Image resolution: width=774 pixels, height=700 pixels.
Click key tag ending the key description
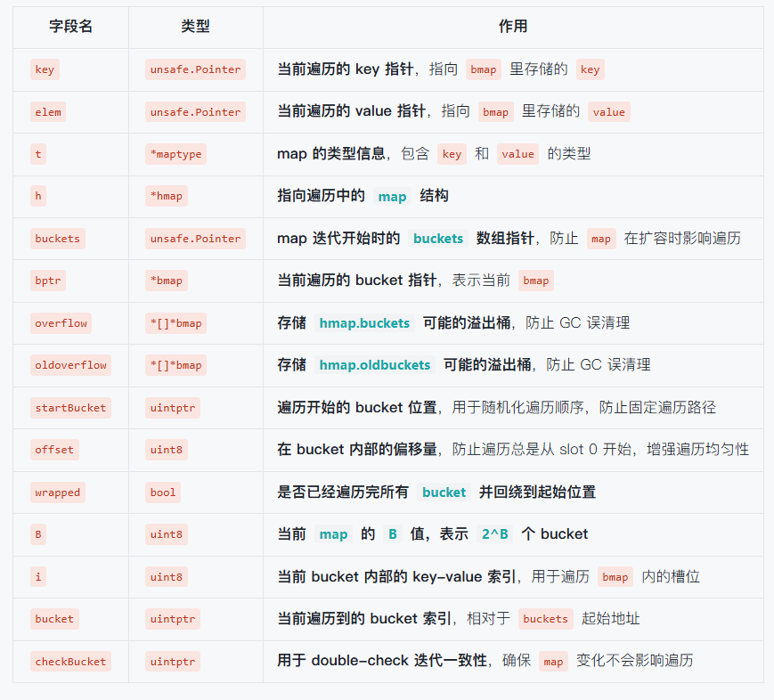[x=590, y=69]
